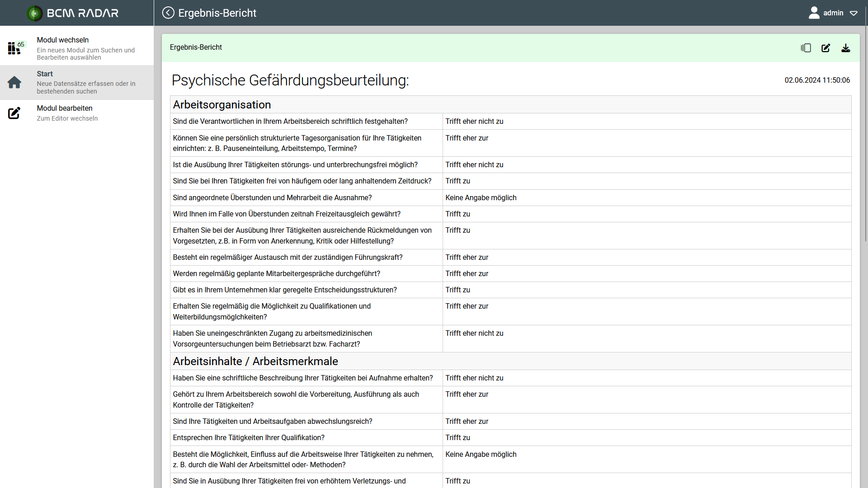Expand the admin dropdown arrow
Image resolution: width=868 pixels, height=488 pixels.
pyautogui.click(x=854, y=13)
